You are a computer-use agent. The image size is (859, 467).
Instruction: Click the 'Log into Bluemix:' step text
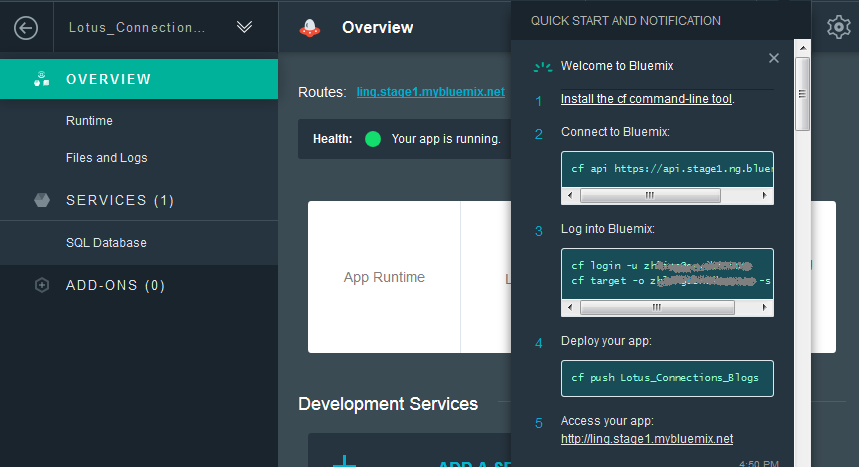608,229
